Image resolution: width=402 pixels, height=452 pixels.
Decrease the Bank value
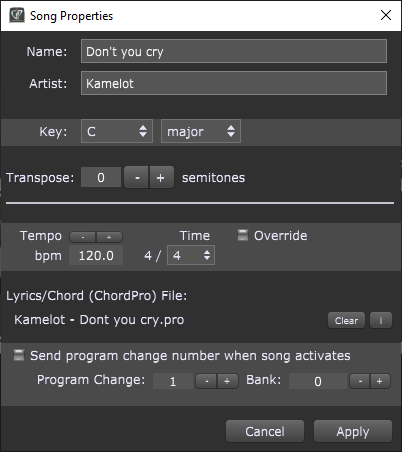(360, 381)
